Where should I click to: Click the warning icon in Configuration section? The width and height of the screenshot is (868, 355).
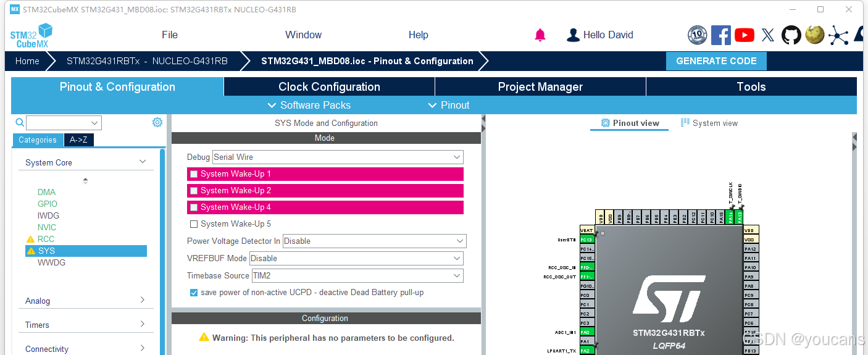[x=204, y=337]
